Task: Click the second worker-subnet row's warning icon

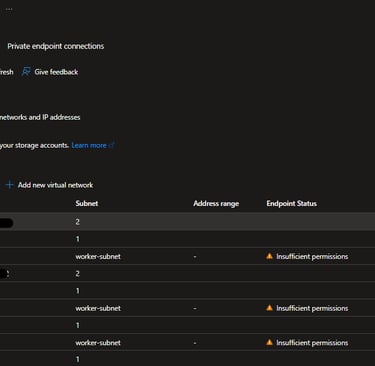Action: point(269,308)
